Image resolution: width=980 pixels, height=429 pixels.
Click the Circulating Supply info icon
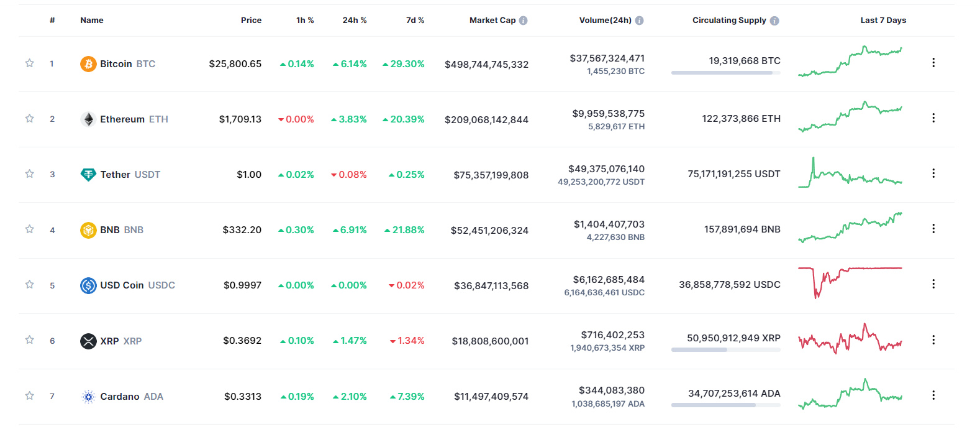(x=774, y=21)
